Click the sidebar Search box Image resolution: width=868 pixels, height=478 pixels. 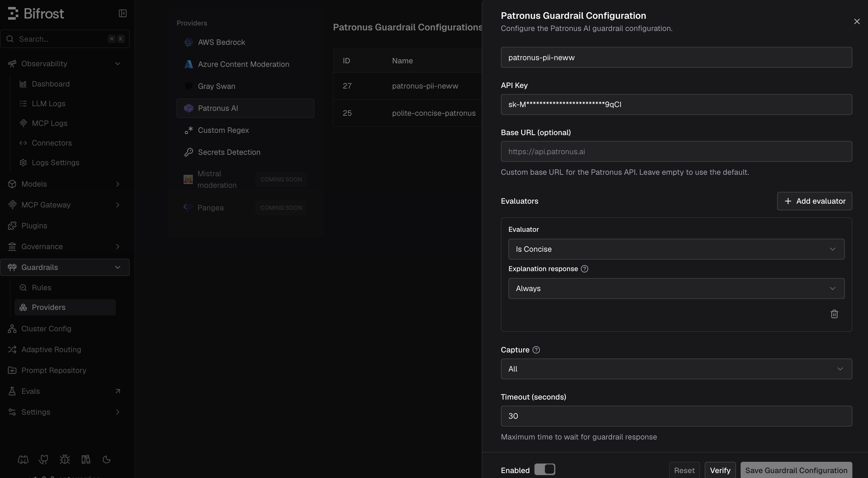coord(65,39)
